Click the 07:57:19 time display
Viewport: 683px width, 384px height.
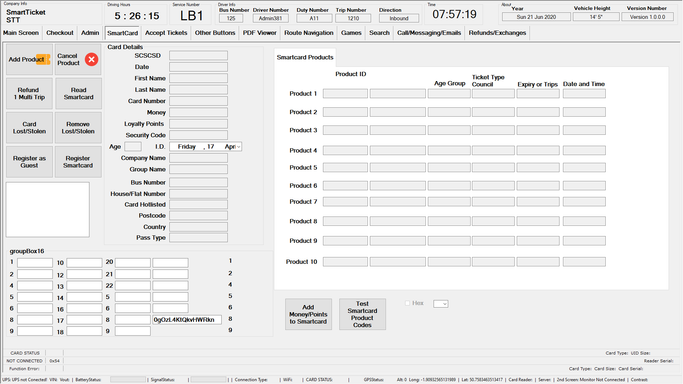[x=454, y=14]
